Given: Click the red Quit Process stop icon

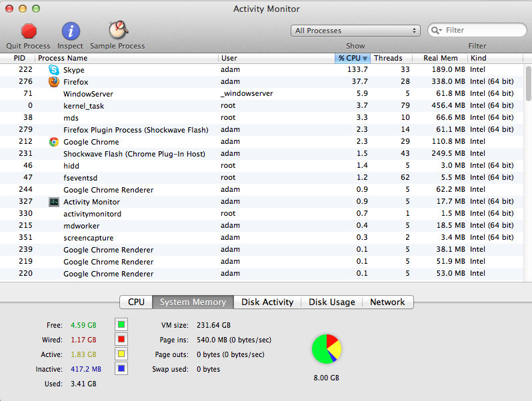Looking at the screenshot, I should tap(29, 31).
